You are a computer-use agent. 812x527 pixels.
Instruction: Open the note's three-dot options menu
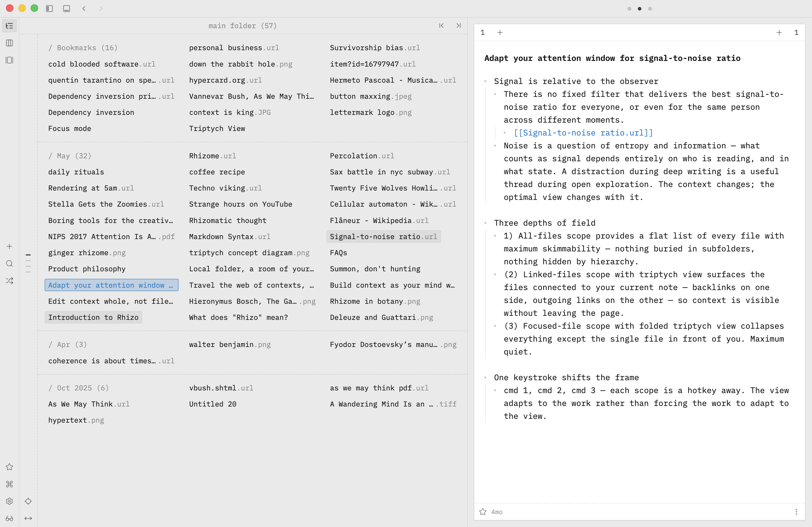pos(796,512)
